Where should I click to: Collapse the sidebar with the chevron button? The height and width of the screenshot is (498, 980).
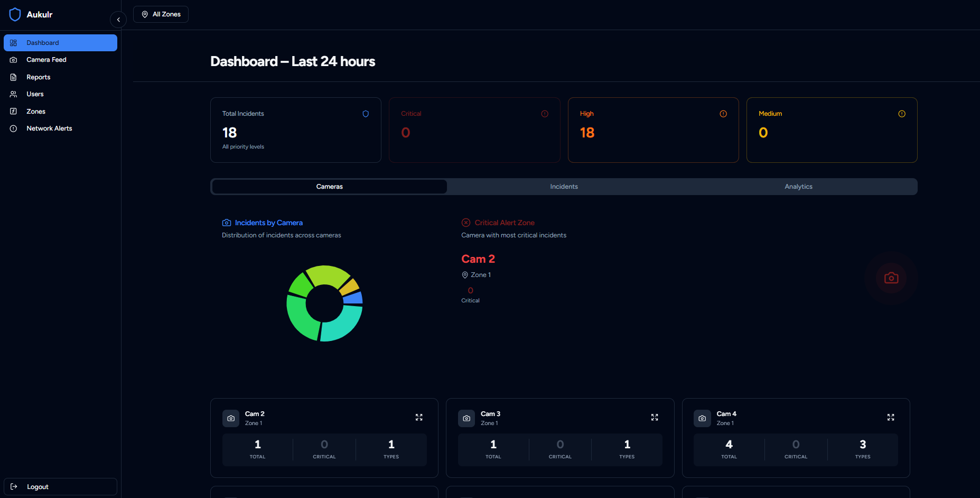click(x=118, y=20)
